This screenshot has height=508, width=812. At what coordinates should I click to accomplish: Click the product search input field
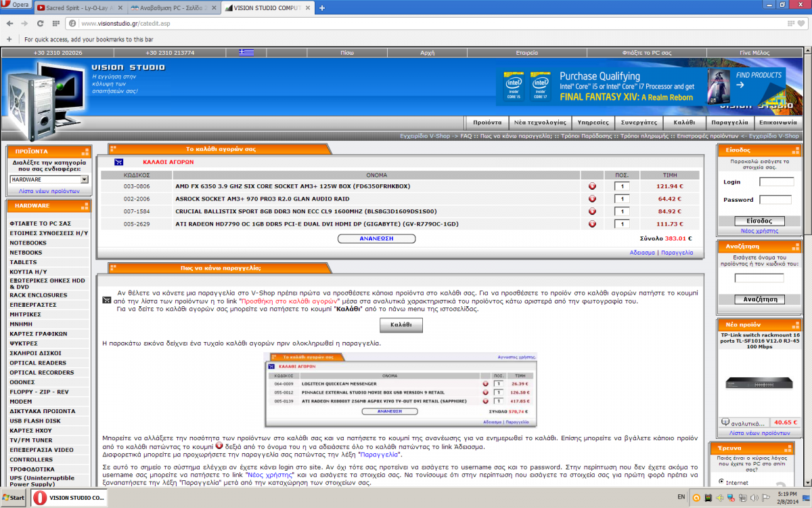coord(759,278)
